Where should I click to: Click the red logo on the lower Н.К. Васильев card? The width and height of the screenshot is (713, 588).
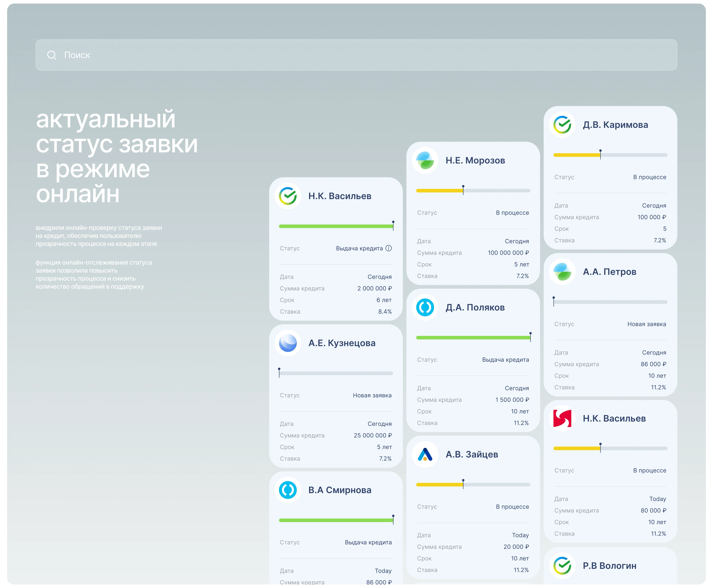(x=562, y=418)
